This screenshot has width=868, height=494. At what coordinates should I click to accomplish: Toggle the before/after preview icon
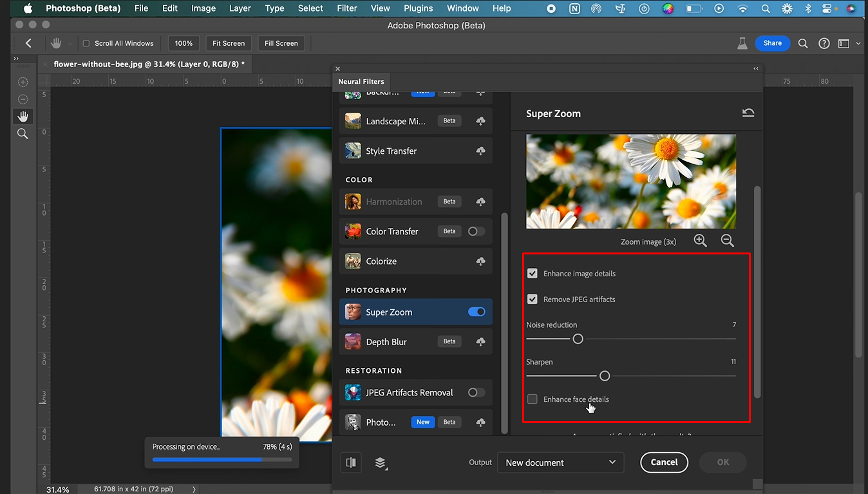(351, 462)
